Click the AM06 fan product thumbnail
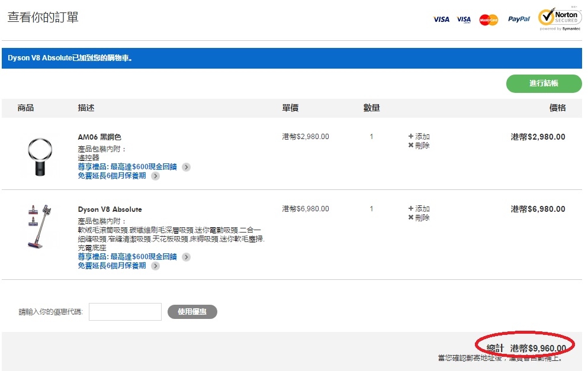588x371 pixels. (x=40, y=157)
